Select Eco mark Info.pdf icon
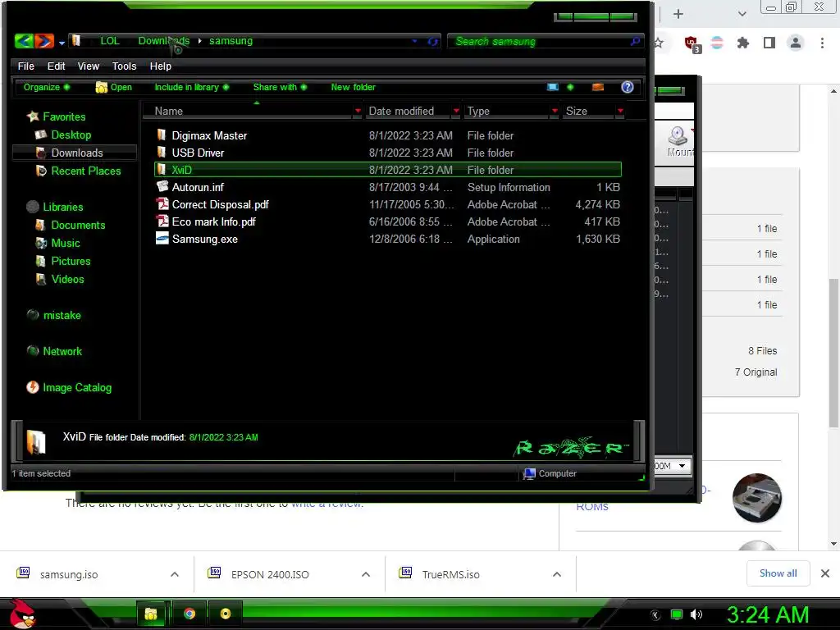Image resolution: width=840 pixels, height=630 pixels. coord(162,221)
